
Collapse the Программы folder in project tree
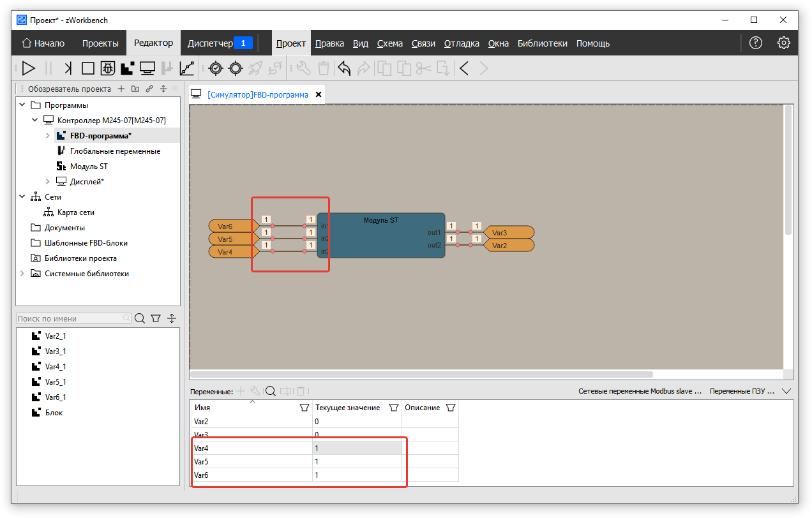(23, 105)
